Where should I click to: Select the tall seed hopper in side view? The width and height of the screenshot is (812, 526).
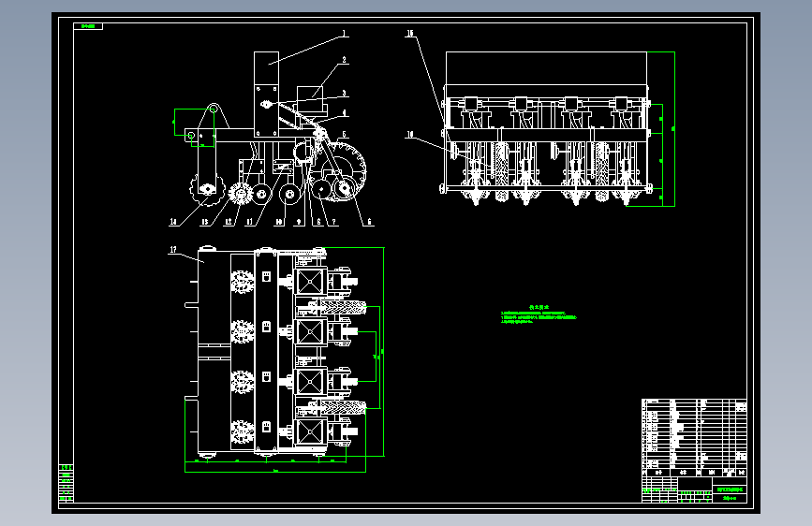266,95
